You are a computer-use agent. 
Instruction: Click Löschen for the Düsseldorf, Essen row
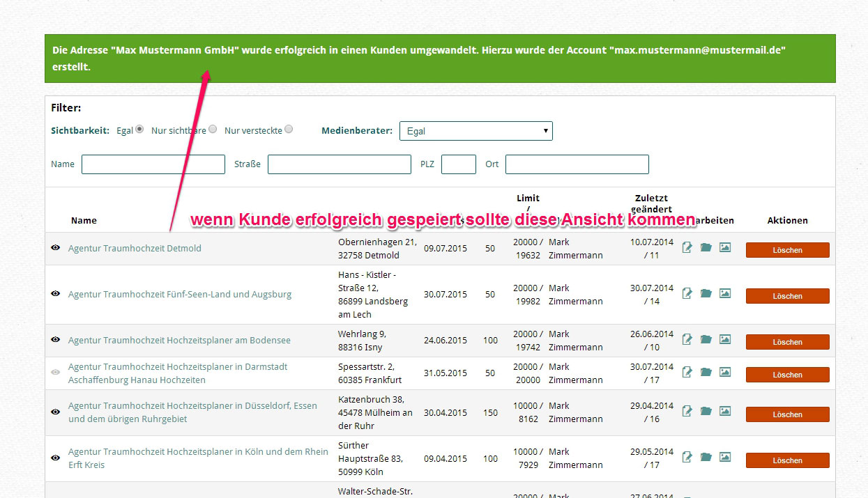[x=787, y=414]
